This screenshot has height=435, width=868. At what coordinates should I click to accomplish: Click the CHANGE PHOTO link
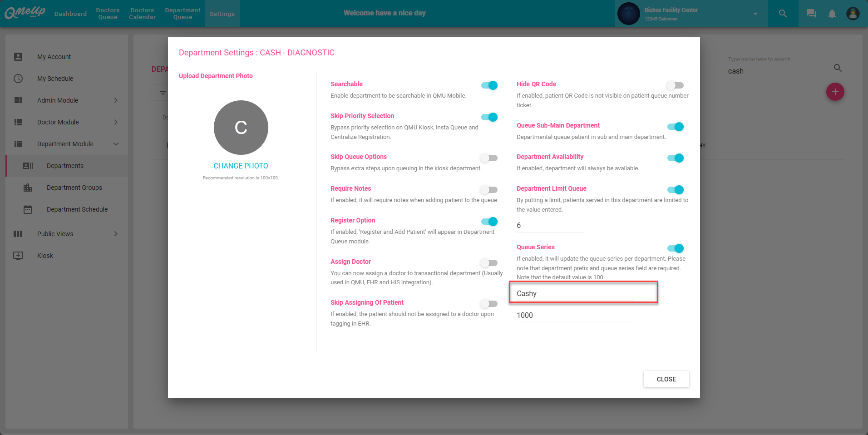coord(241,166)
